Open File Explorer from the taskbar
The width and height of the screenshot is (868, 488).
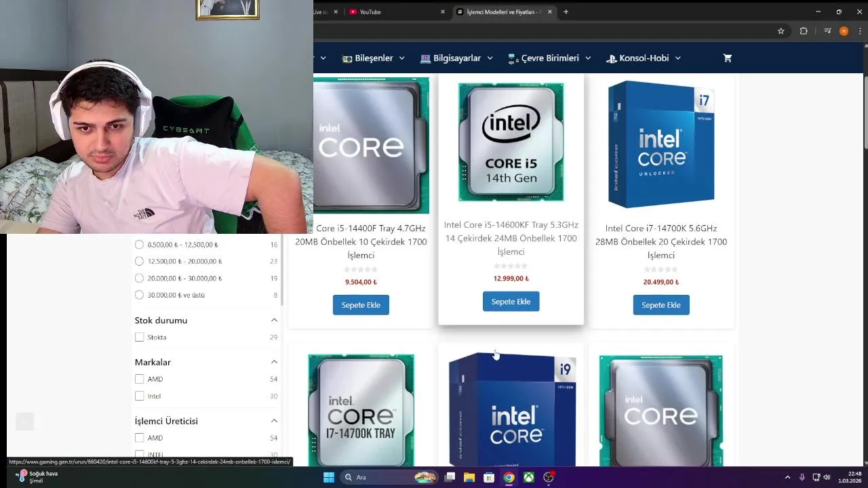pyautogui.click(x=469, y=477)
